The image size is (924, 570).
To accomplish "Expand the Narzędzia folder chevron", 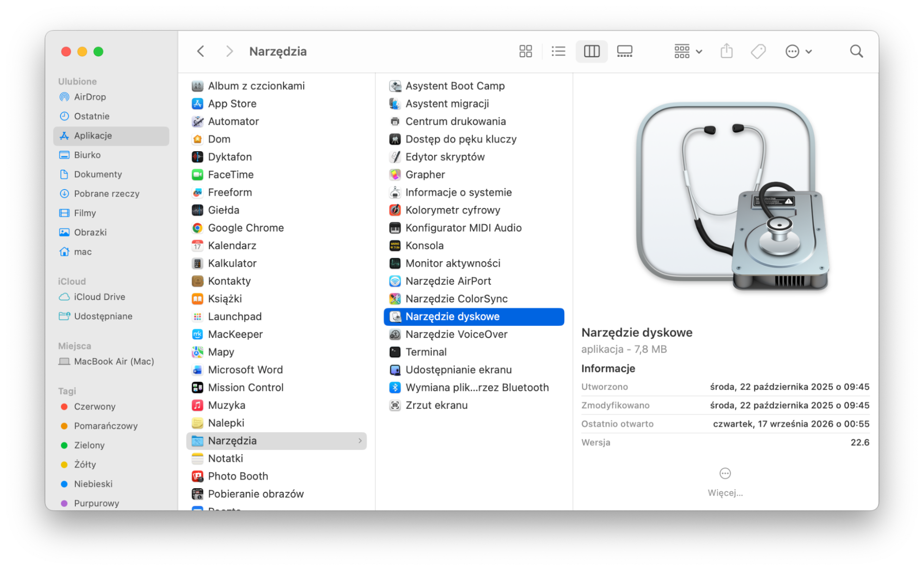I will [x=360, y=441].
